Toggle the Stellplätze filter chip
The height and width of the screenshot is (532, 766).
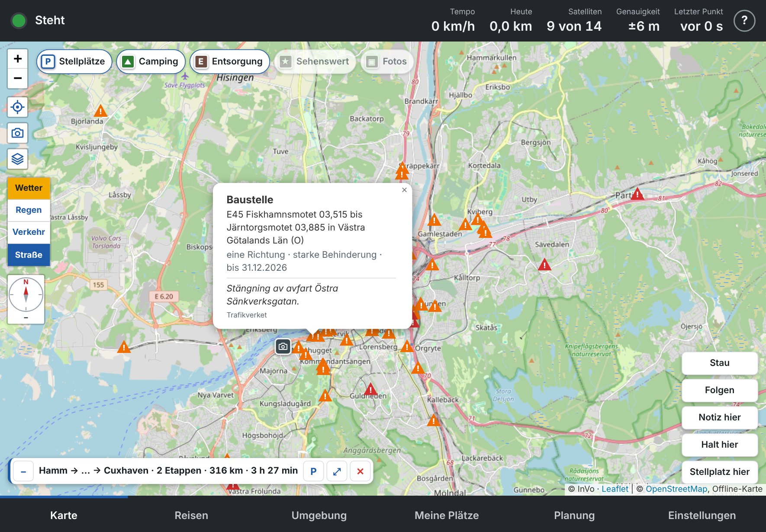pos(74,61)
